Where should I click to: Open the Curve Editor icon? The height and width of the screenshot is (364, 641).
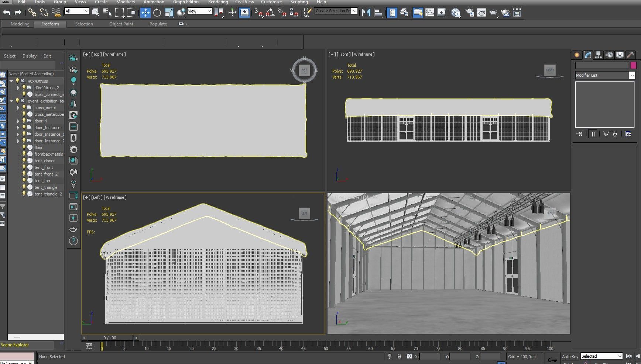point(430,13)
